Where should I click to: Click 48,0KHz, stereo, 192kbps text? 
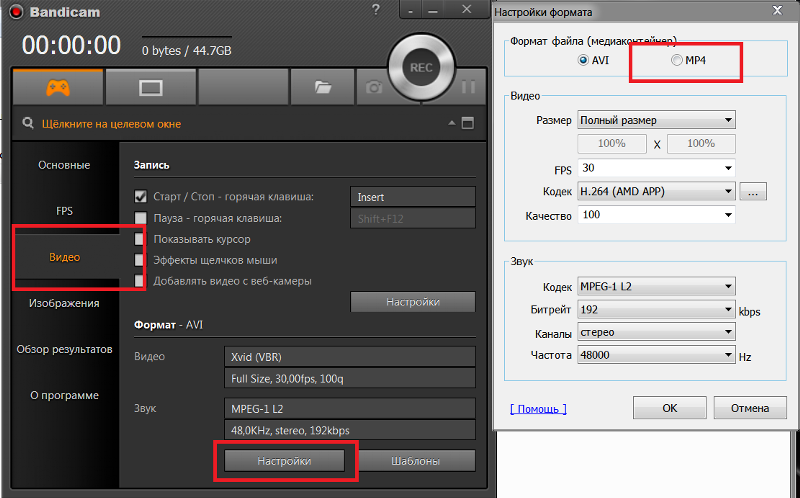click(290, 431)
